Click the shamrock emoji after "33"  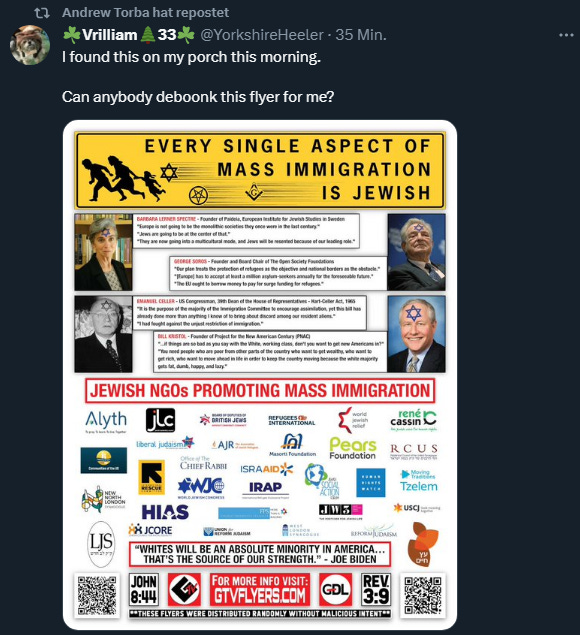[x=186, y=35]
